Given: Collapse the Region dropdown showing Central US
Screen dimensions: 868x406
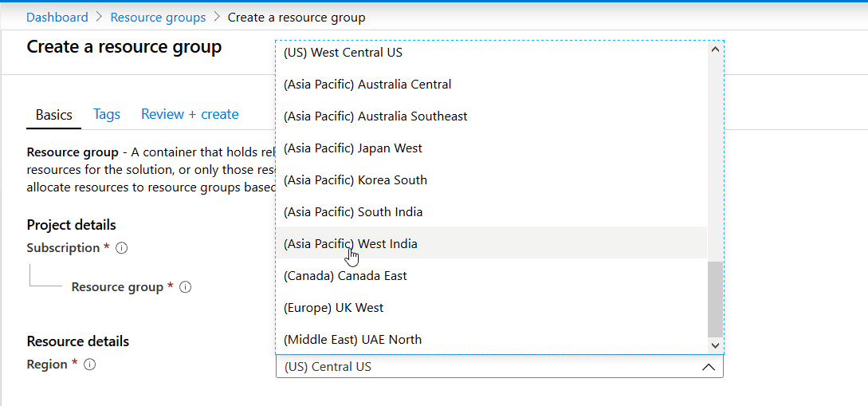Looking at the screenshot, I should click(499, 367).
